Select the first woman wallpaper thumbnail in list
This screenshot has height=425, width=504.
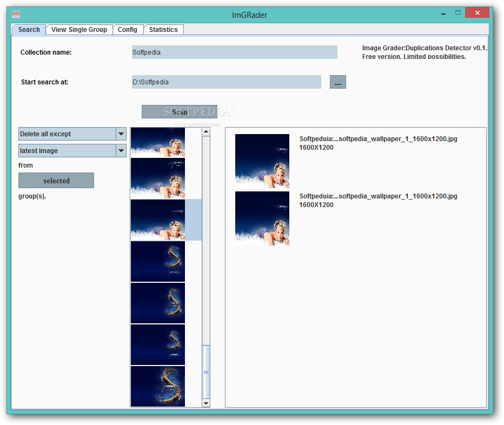(158, 142)
